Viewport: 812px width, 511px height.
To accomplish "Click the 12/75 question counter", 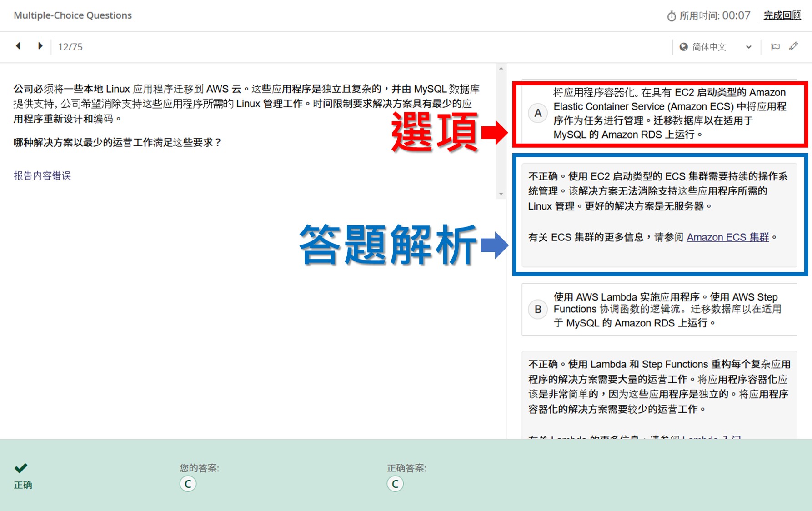I will tap(70, 47).
